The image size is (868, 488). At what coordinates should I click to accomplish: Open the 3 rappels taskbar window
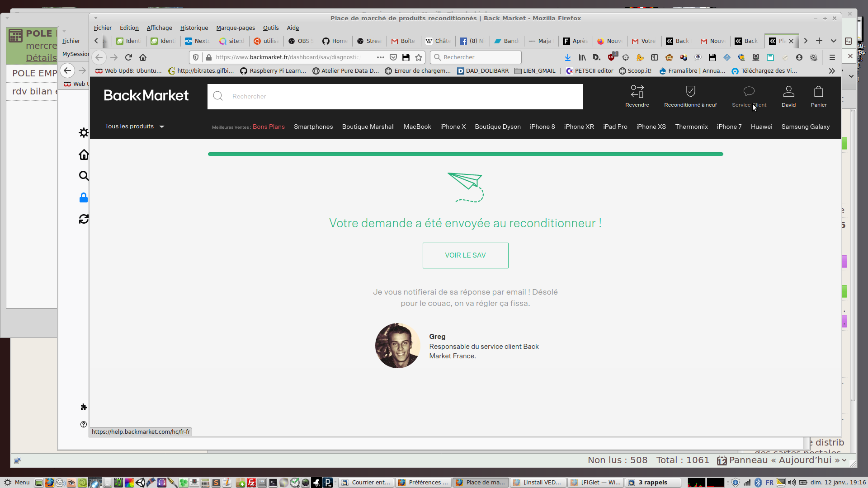(652, 483)
